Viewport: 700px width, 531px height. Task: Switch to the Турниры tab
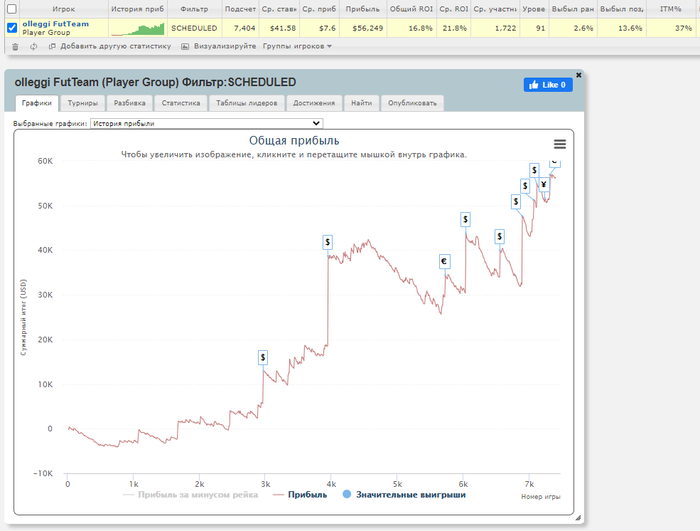pos(83,103)
